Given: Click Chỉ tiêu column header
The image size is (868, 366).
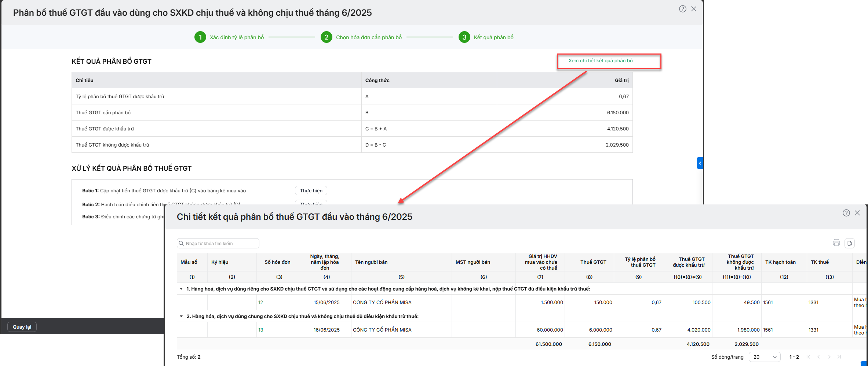Looking at the screenshot, I should (x=217, y=80).
